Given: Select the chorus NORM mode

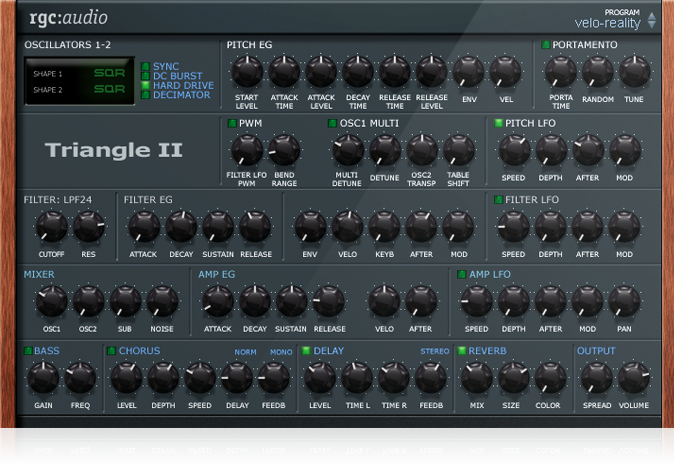Looking at the screenshot, I should click(x=245, y=352).
